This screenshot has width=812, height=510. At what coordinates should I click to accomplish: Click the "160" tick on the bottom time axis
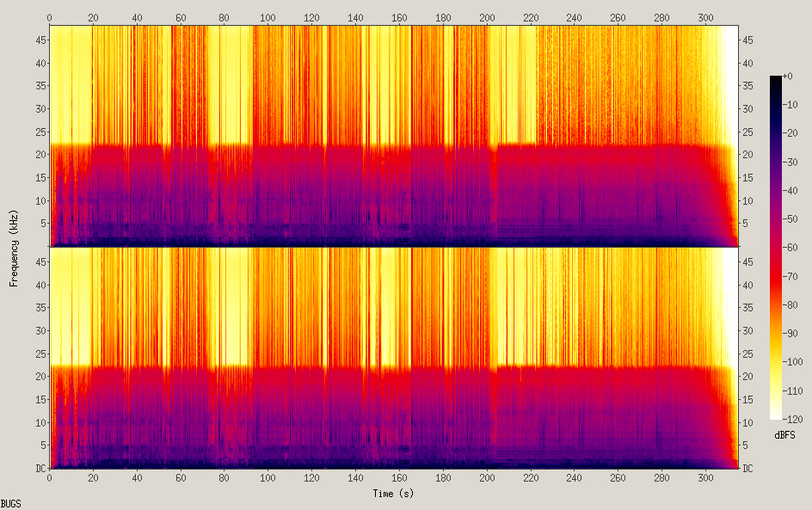pyautogui.click(x=399, y=477)
